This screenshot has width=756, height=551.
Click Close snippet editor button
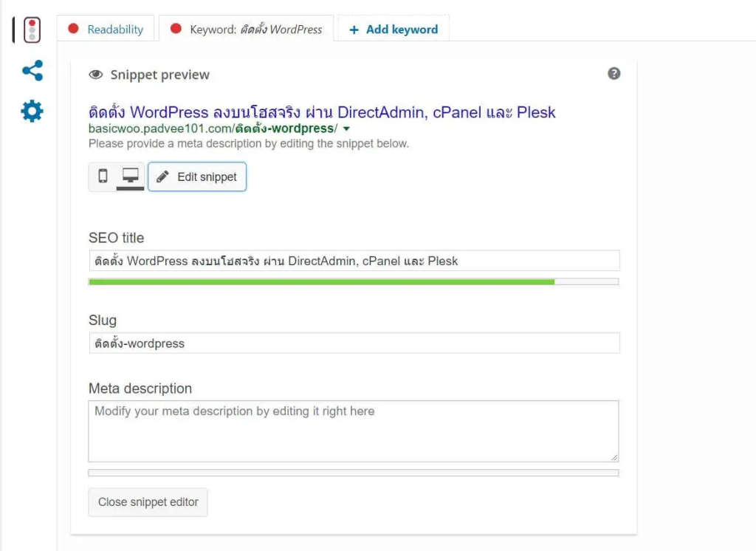point(148,502)
